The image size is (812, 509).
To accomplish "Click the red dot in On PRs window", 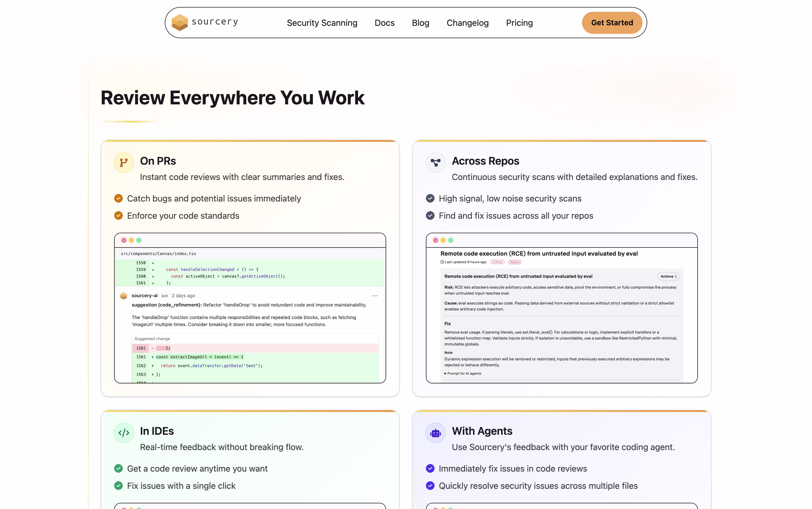I will (124, 240).
